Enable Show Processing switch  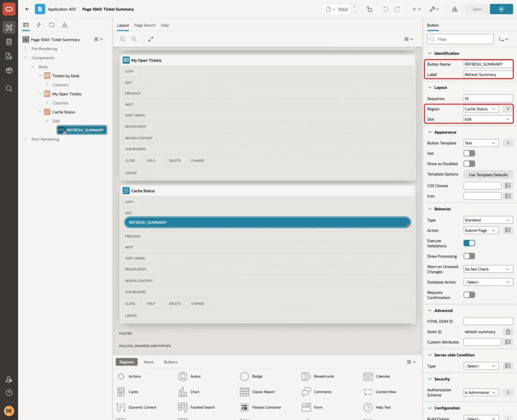469,256
